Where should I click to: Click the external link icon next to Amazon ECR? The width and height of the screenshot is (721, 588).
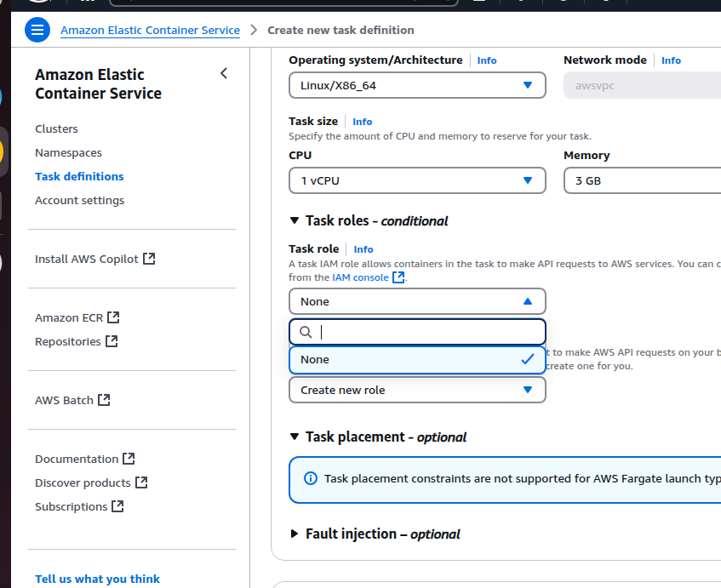pyautogui.click(x=113, y=317)
